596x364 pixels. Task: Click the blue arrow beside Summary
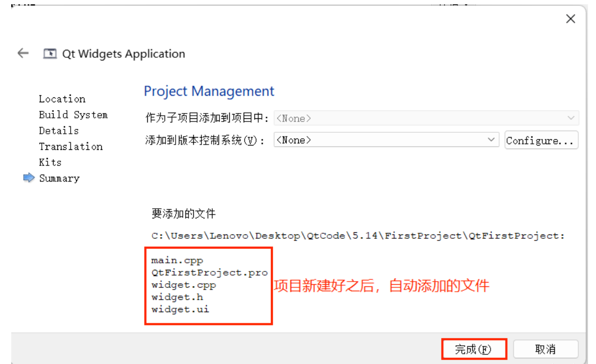(x=29, y=177)
